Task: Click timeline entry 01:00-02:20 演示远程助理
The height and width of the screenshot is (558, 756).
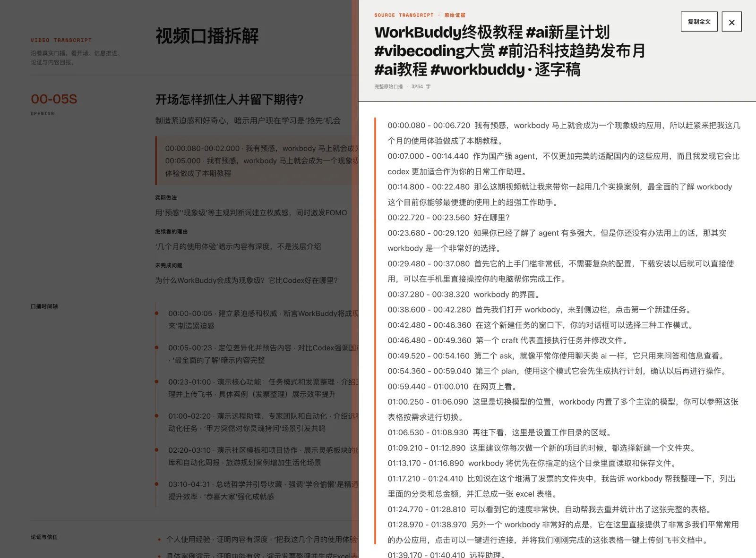Action: pyautogui.click(x=263, y=422)
